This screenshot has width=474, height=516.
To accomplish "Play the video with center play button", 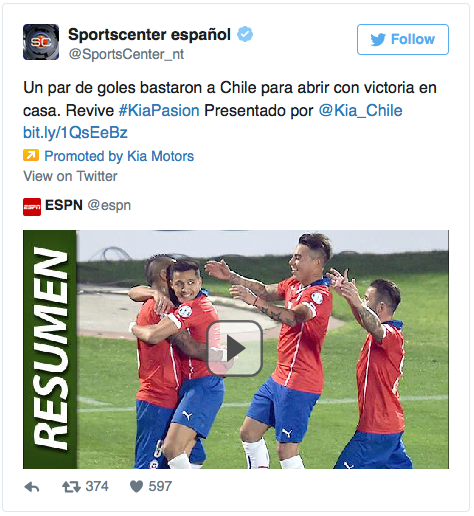I will [235, 348].
